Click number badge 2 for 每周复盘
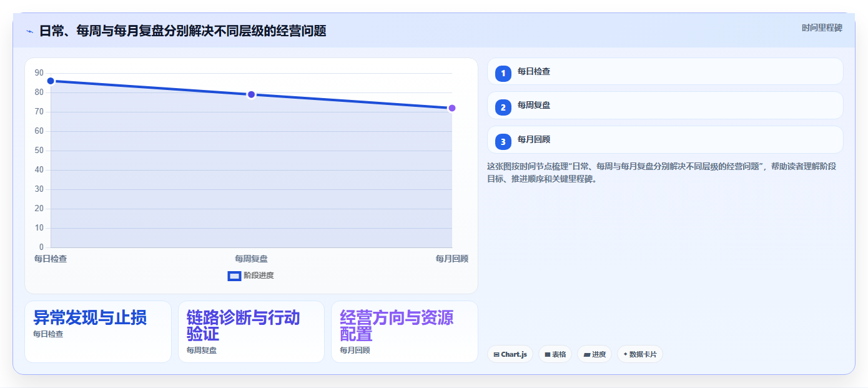The height and width of the screenshot is (388, 868). pos(503,107)
